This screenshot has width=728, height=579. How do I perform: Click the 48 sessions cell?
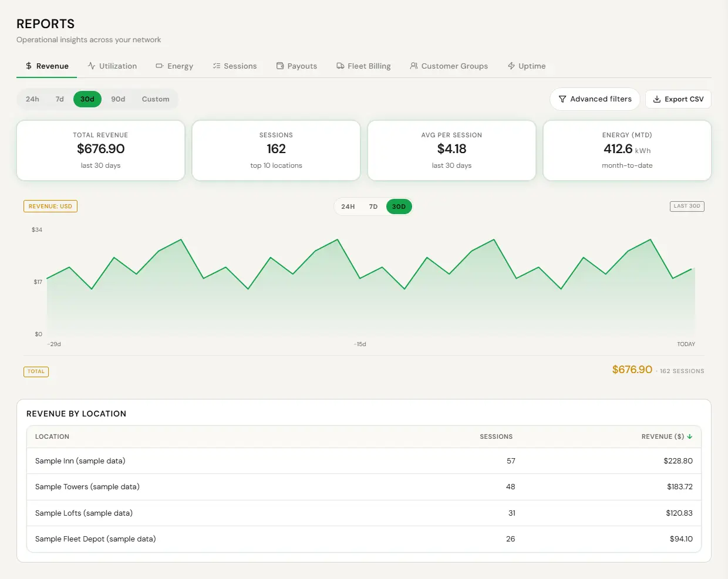tap(511, 487)
